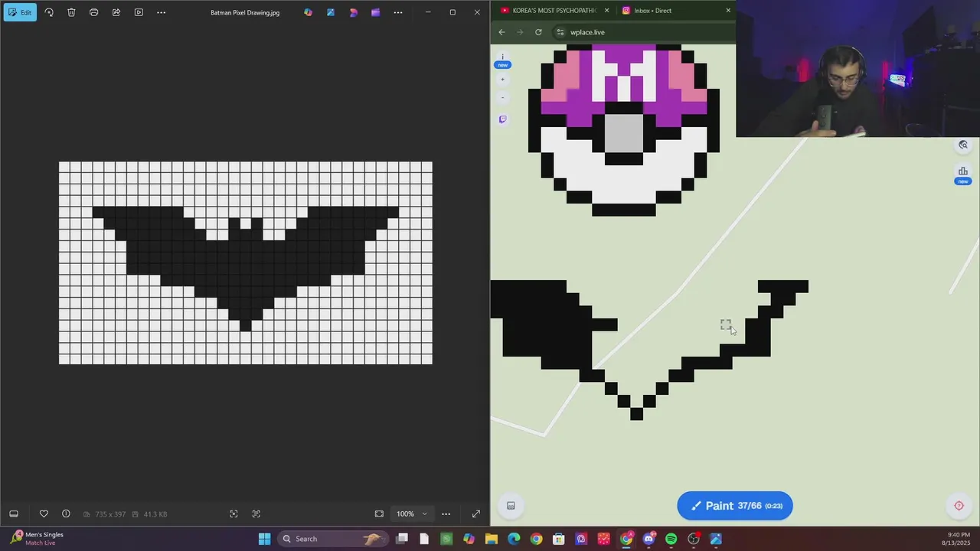Click the 41.3 KB file size text
980x551 pixels.
(155, 514)
